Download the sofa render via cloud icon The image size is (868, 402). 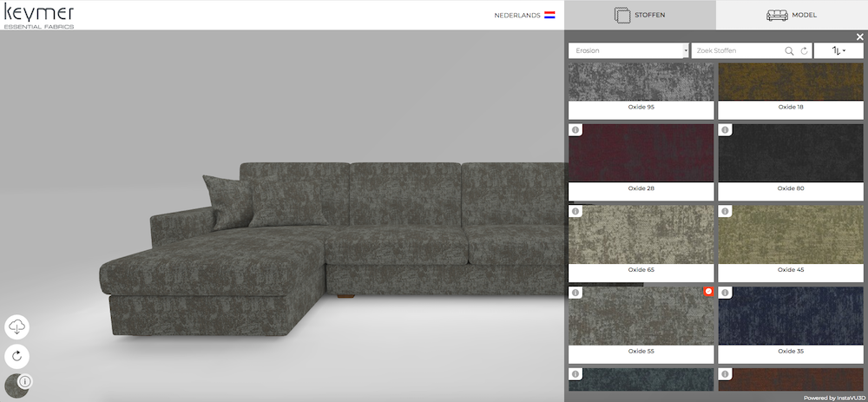click(17, 327)
